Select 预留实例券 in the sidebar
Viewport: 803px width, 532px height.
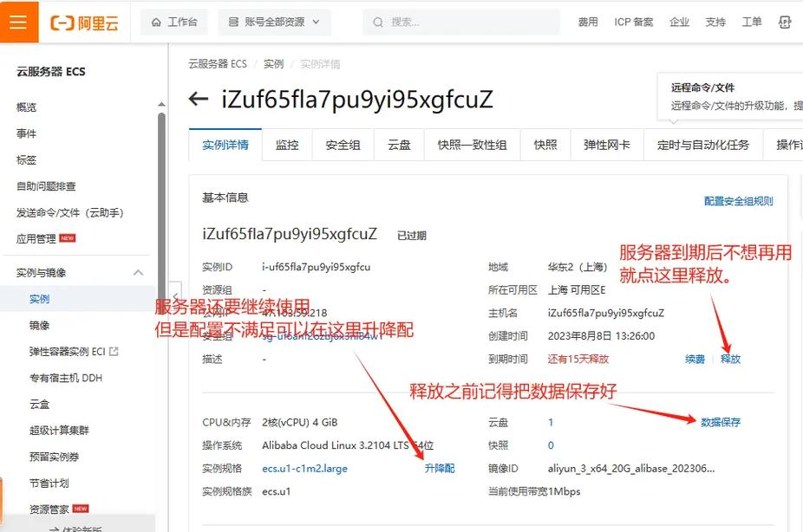point(55,457)
